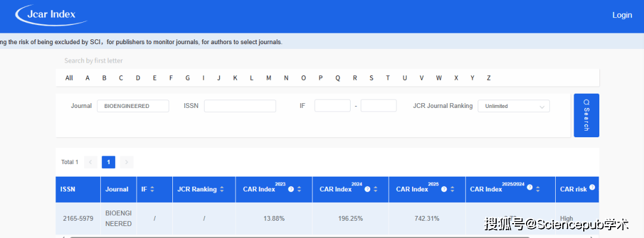
Task: Expand the JCR Journal Ranking dropdown
Action: click(513, 106)
